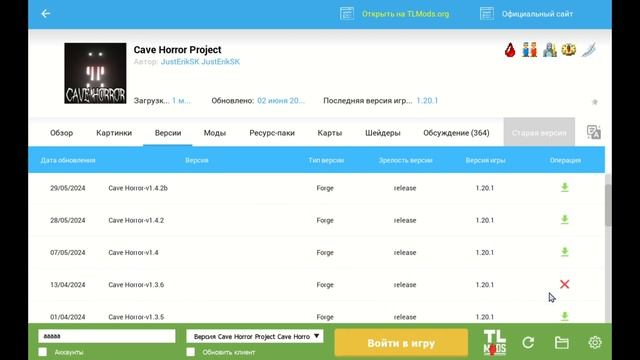
Task: Download Cave Horror-v1.4.2 version
Action: coord(564,220)
